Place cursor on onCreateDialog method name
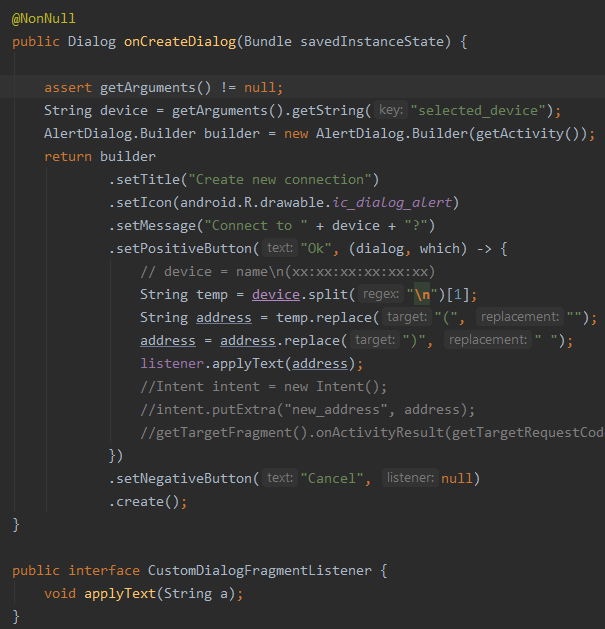This screenshot has height=629, width=605. tap(180, 41)
